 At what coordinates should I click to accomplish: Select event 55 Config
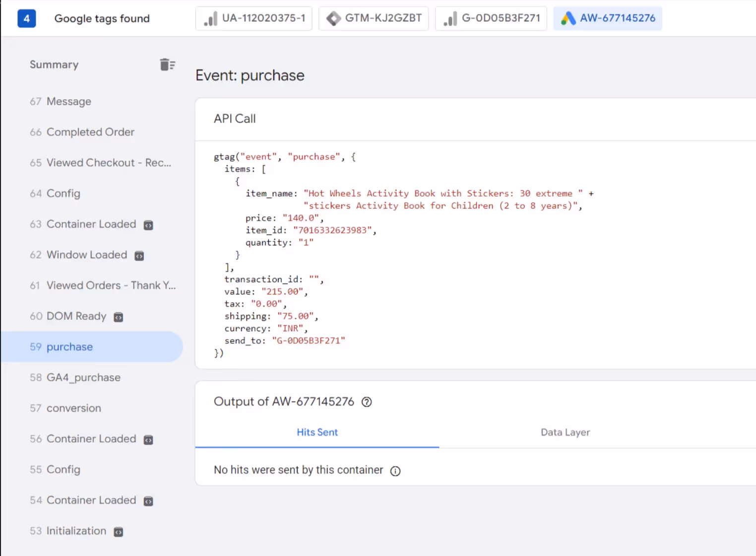coord(92,470)
